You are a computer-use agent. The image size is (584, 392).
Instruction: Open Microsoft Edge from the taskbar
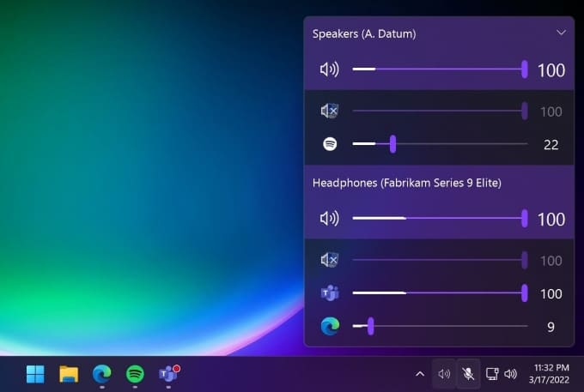(x=101, y=374)
